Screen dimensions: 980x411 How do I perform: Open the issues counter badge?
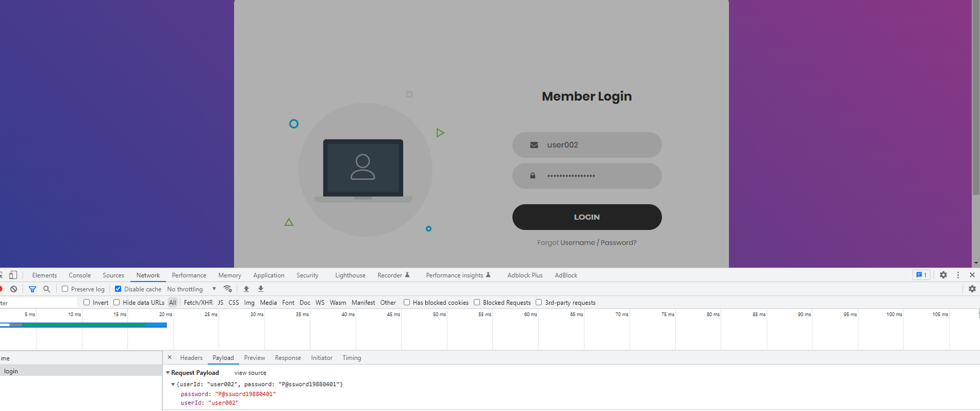tap(921, 275)
